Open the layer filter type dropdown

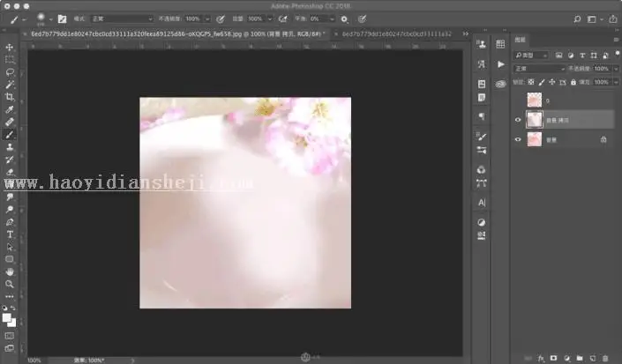coord(531,56)
